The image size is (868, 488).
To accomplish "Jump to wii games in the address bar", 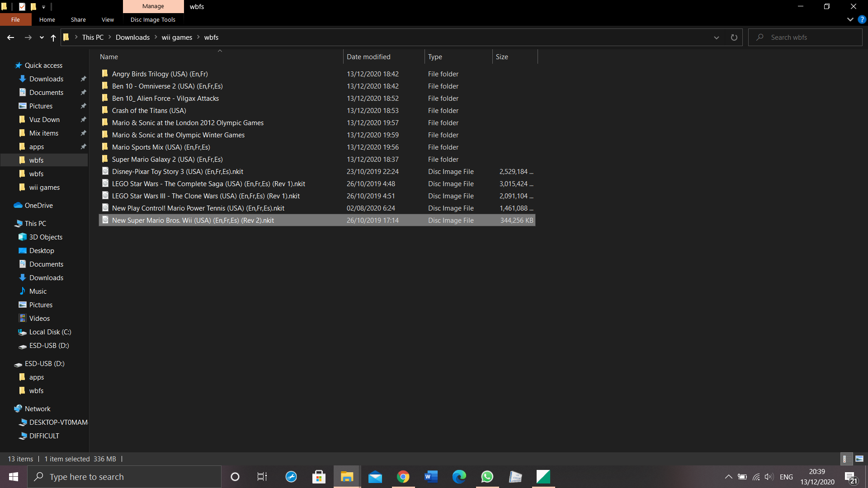I will [x=177, y=38].
